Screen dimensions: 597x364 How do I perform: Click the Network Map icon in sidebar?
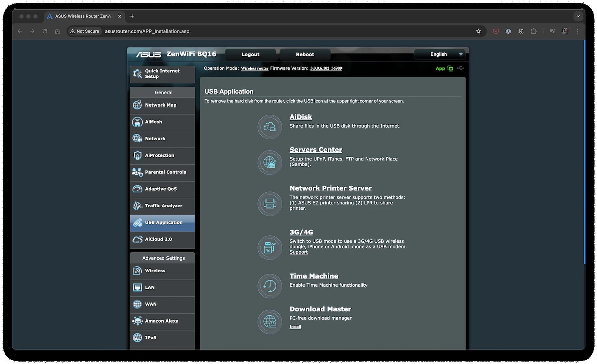[137, 105]
